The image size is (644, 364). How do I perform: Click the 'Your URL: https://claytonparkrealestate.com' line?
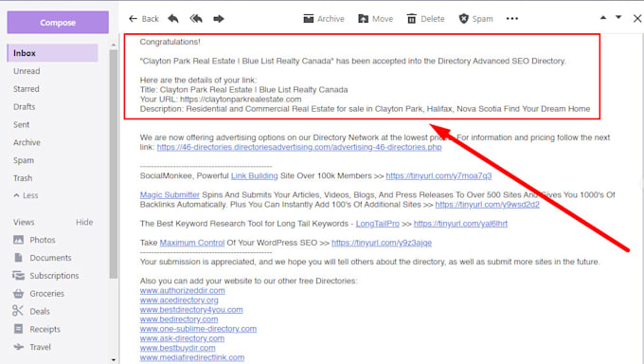pos(221,100)
